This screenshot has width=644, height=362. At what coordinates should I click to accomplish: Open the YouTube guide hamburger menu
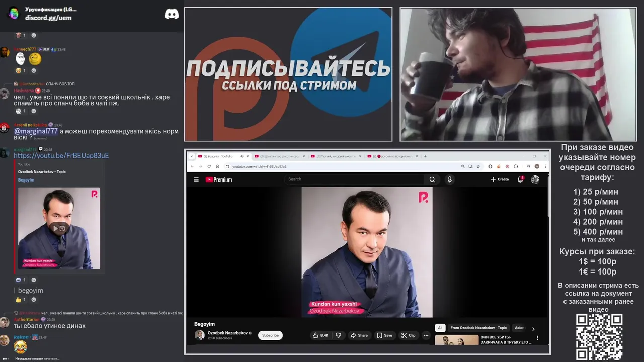pos(196,179)
